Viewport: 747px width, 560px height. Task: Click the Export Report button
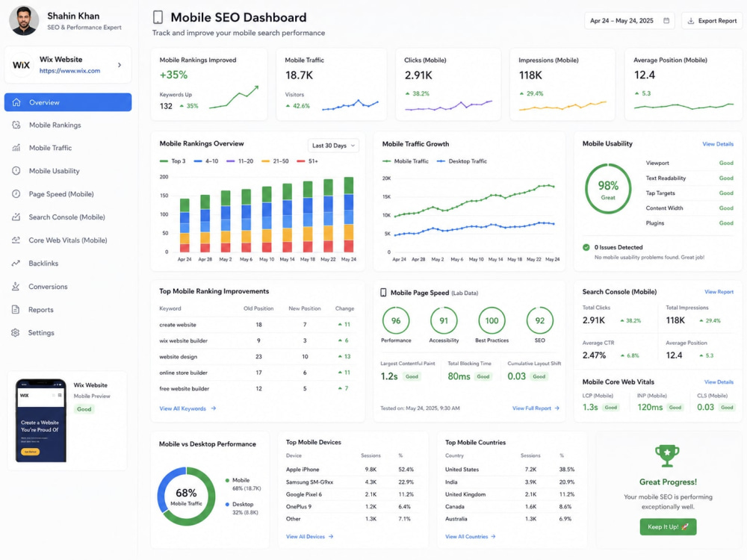click(712, 20)
